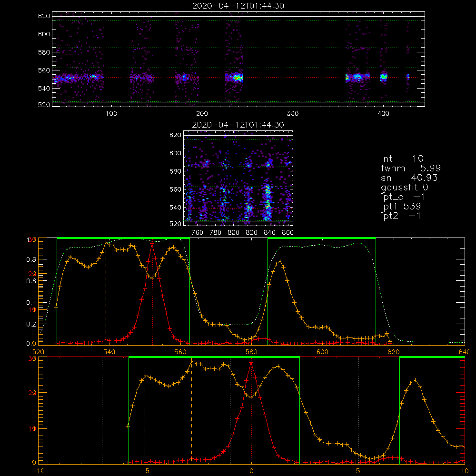Select the 'sn 40.93' readout
Viewport: 476px width, 476px height.
tap(409, 178)
